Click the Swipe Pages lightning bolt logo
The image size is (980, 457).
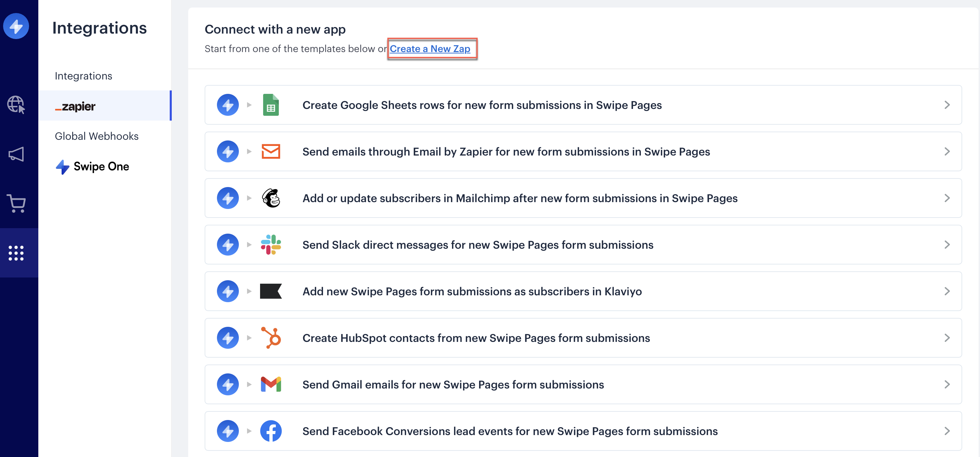(x=16, y=26)
